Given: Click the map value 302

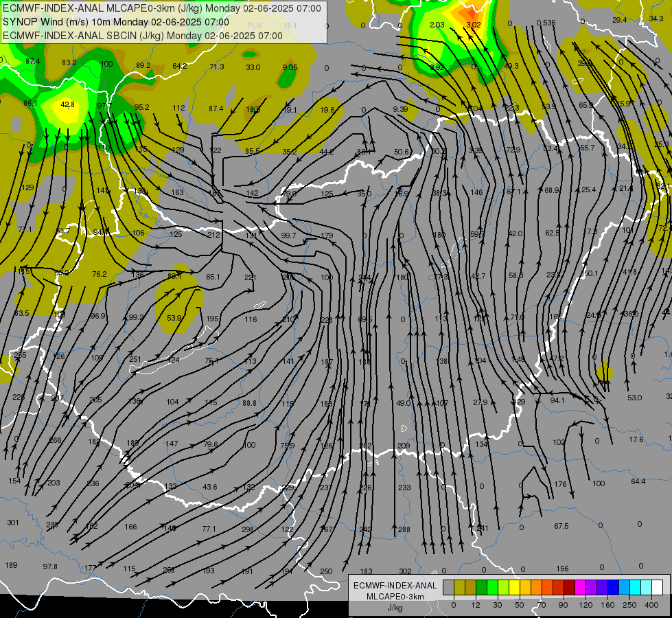Looking at the screenshot, I should click(405, 571).
